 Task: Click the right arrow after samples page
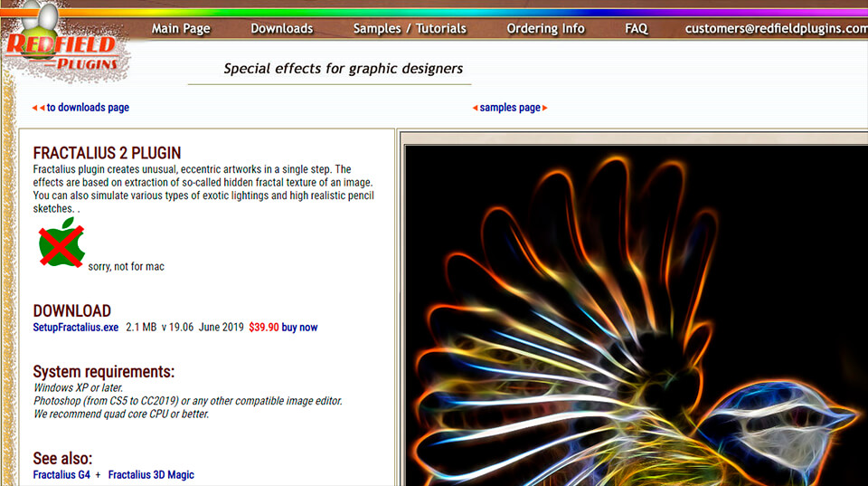coord(544,108)
